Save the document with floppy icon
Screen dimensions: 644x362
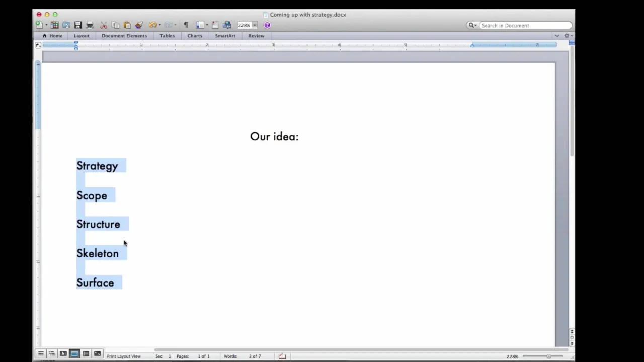(x=78, y=25)
